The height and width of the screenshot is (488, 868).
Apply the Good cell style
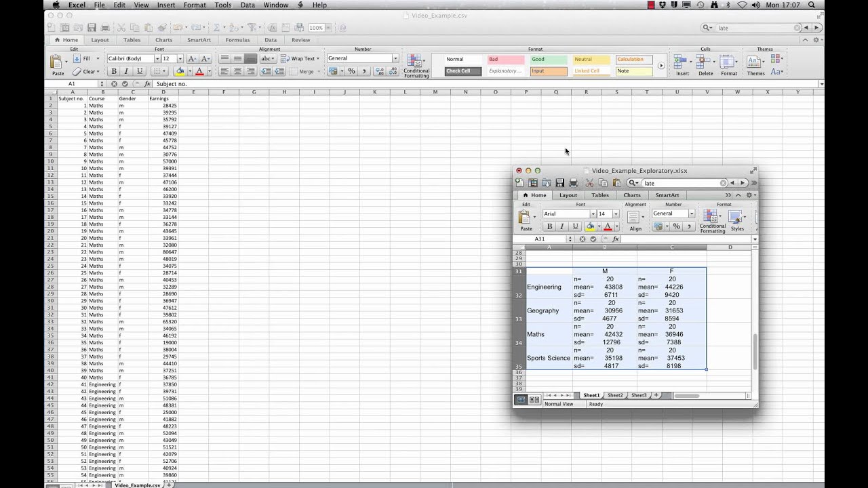[x=549, y=60]
